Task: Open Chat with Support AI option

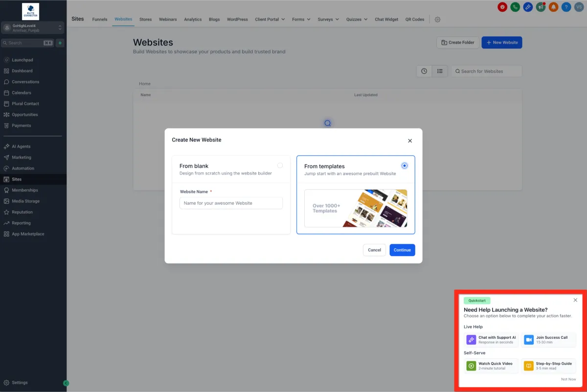Action: [491, 340]
